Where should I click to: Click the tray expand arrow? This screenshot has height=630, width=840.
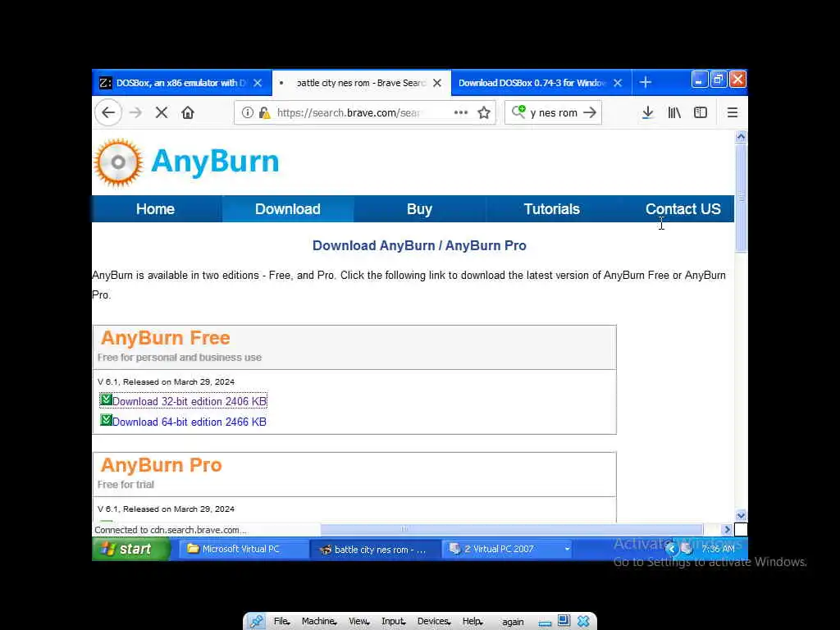click(671, 549)
